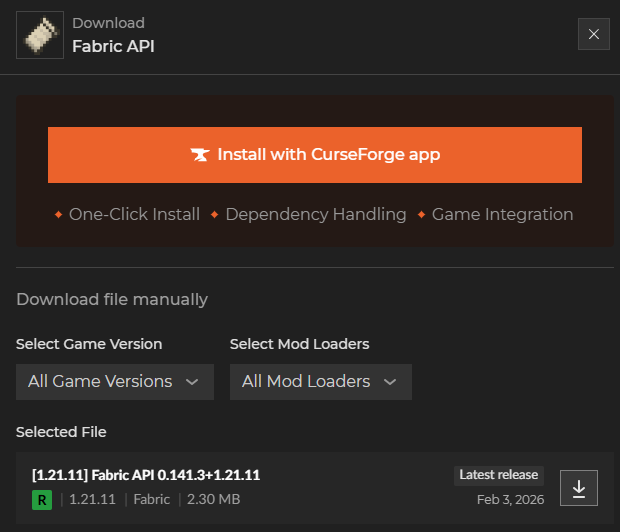The image size is (620, 532).
Task: Click the Latest release tag
Action: [499, 475]
